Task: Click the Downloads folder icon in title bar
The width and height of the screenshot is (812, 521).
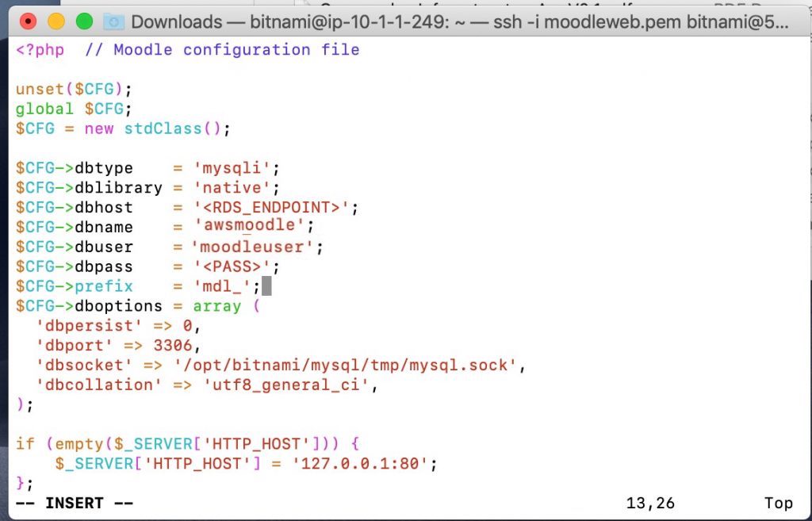Action: point(113,21)
